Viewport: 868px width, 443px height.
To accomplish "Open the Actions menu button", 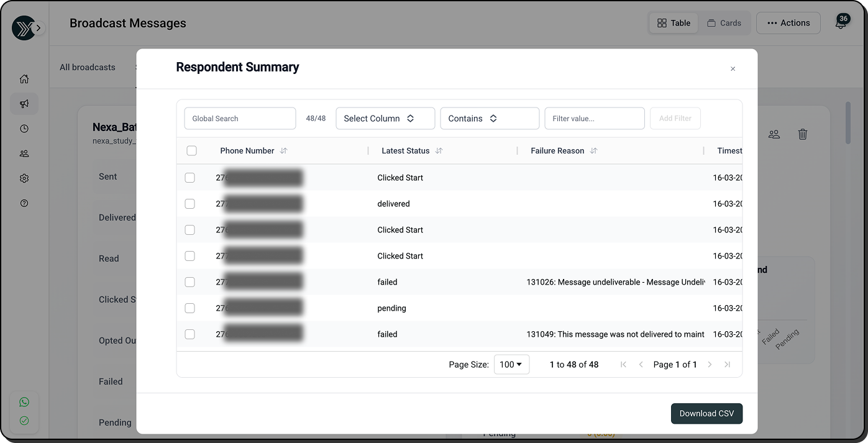I will [x=788, y=23].
